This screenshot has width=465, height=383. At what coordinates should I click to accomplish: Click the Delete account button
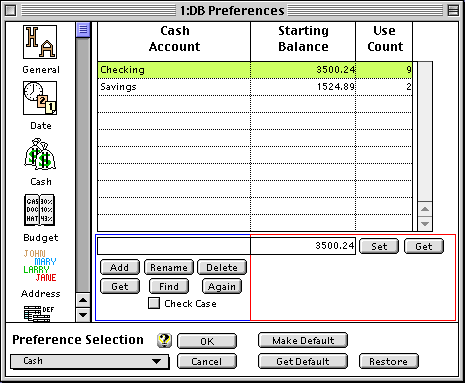tap(222, 267)
